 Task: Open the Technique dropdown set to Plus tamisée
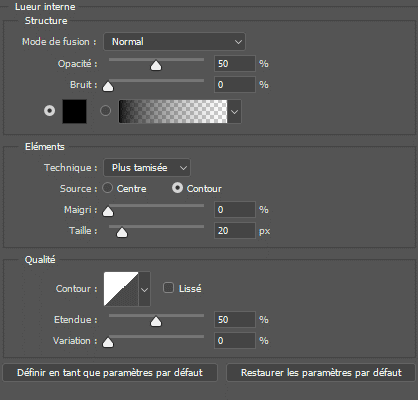[x=147, y=168]
